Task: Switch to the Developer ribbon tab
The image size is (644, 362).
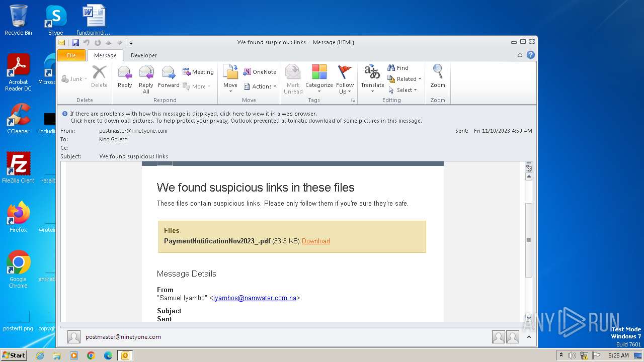Action: point(144,55)
